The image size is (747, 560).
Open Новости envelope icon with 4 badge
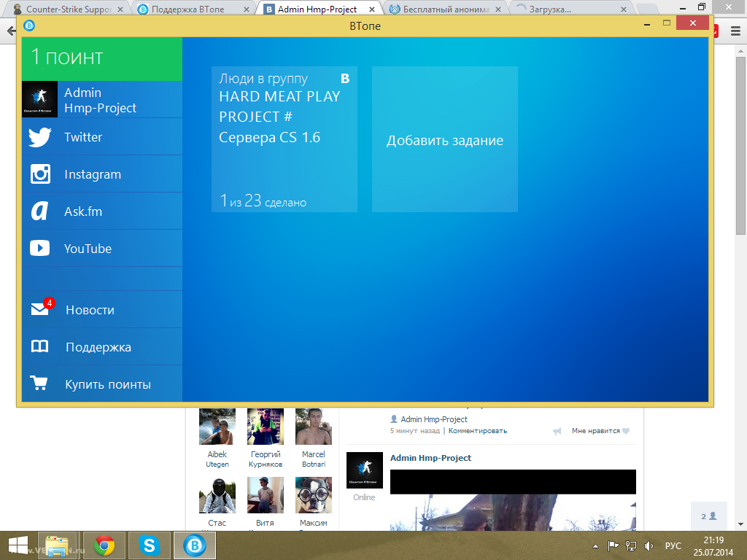pos(42,307)
